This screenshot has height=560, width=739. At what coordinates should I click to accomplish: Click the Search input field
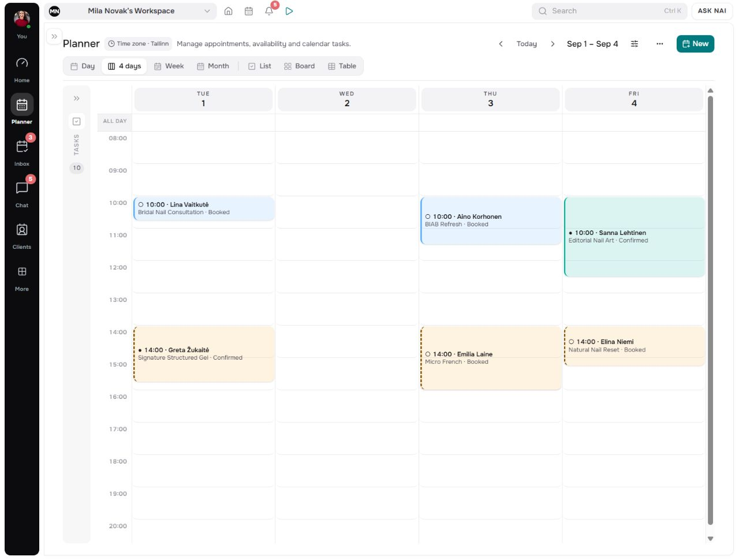click(x=609, y=11)
